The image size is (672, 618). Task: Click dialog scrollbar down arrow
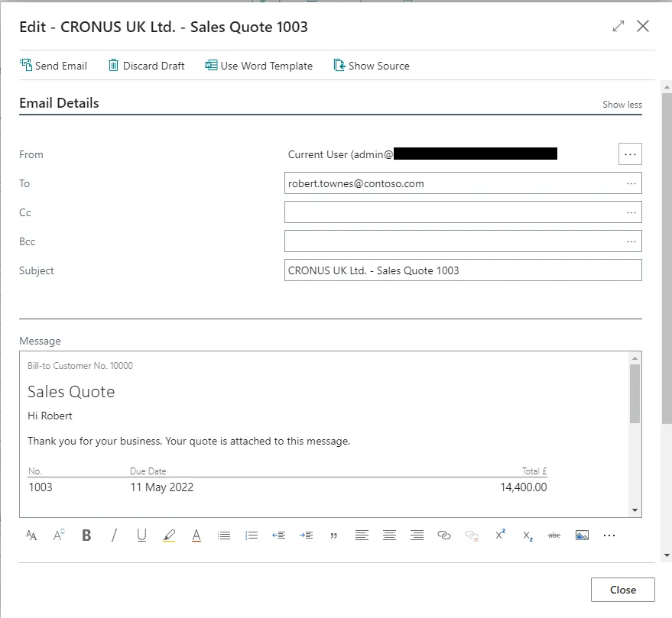click(x=667, y=555)
